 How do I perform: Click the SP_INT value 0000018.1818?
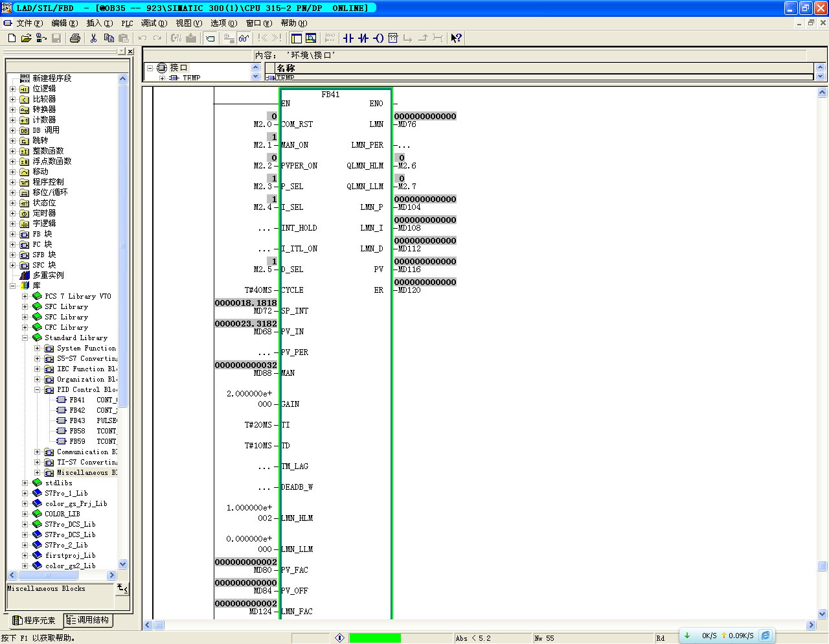pos(246,303)
